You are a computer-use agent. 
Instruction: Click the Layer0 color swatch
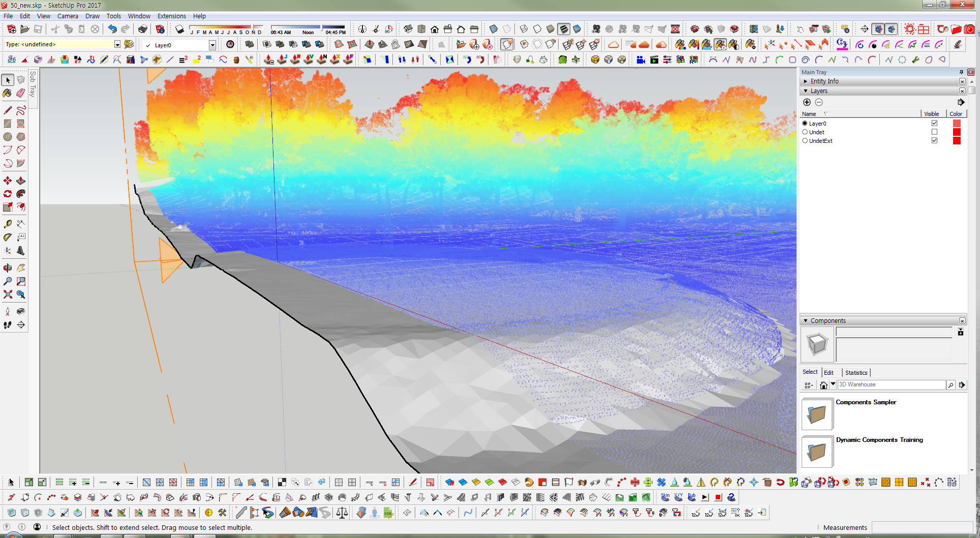click(957, 124)
